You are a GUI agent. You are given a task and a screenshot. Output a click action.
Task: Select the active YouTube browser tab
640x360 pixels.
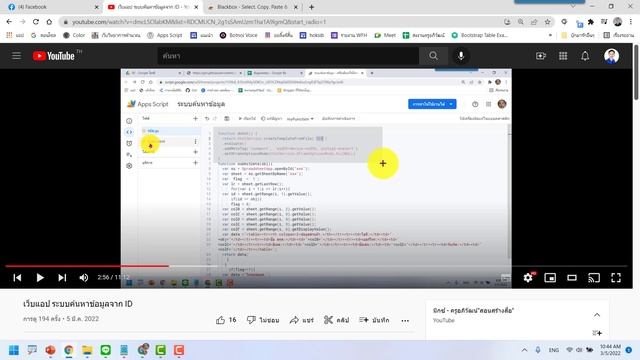(x=153, y=7)
